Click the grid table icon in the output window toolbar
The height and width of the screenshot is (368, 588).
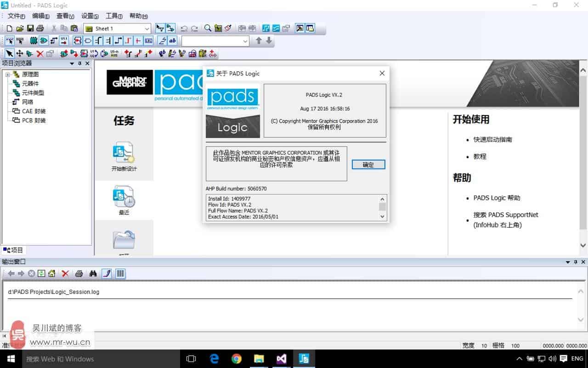[x=120, y=273]
